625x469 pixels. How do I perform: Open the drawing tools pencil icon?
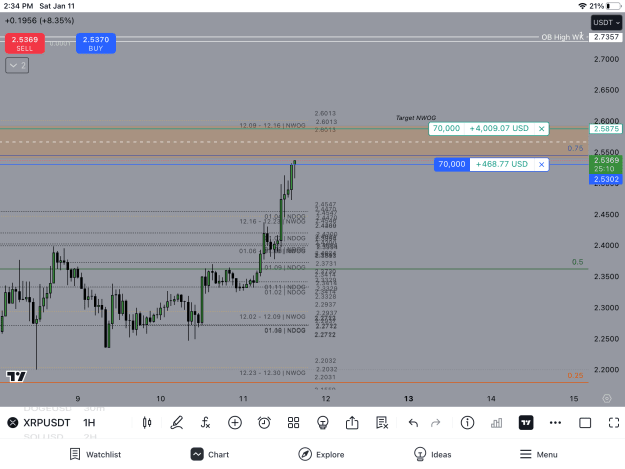point(177,423)
